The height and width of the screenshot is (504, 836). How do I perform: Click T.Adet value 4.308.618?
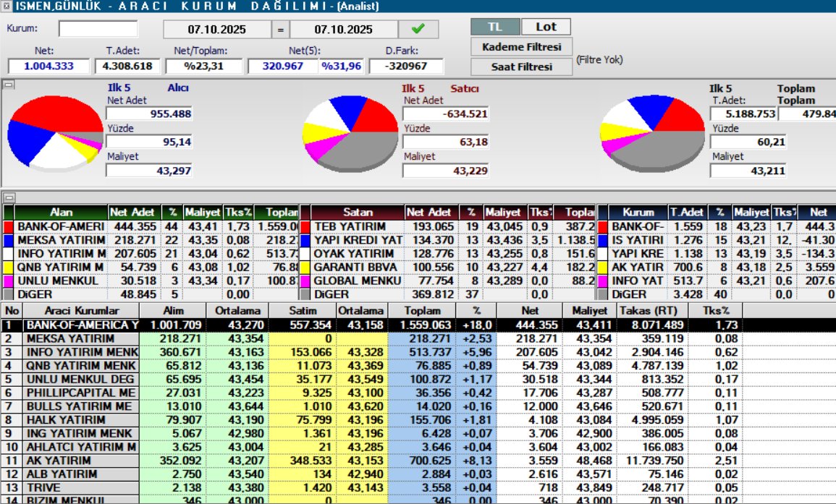pos(127,66)
